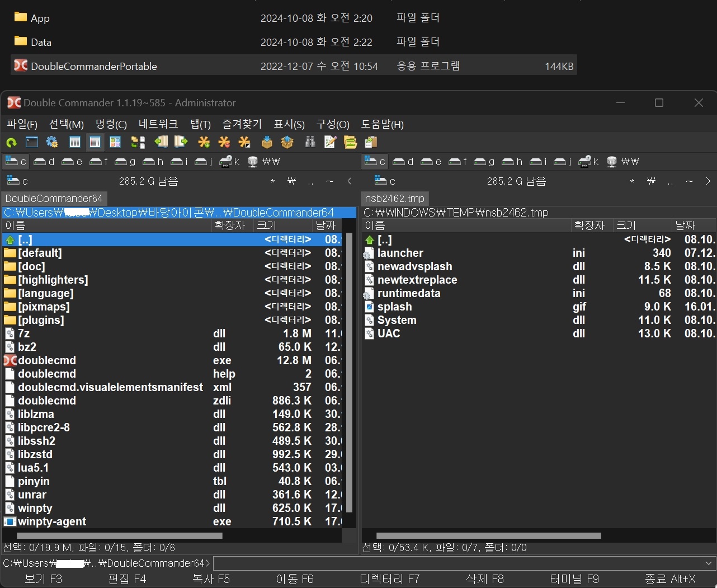Select winpty-agent file in left panel
The image size is (717, 588).
[x=172, y=521]
